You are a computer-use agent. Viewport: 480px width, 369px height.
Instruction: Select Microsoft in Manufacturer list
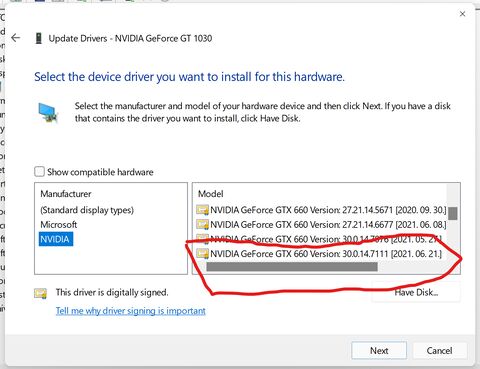59,225
